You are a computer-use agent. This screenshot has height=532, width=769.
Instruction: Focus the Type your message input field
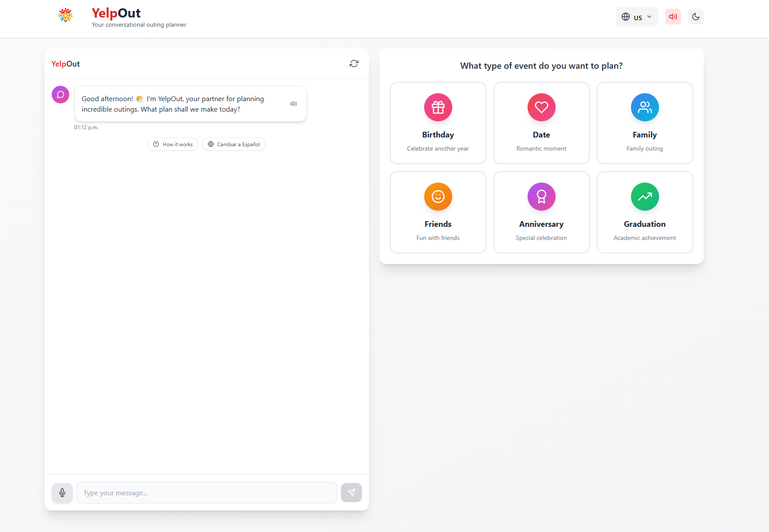pyautogui.click(x=207, y=493)
